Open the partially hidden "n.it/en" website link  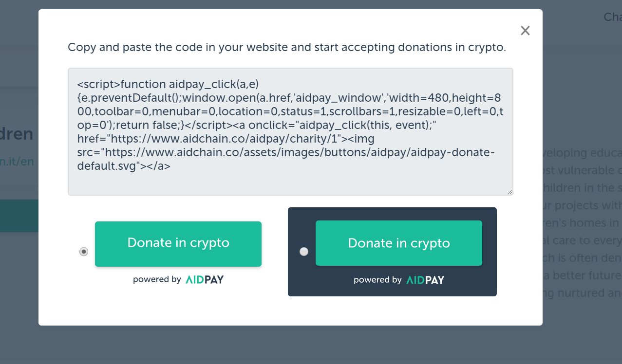[x=17, y=162]
